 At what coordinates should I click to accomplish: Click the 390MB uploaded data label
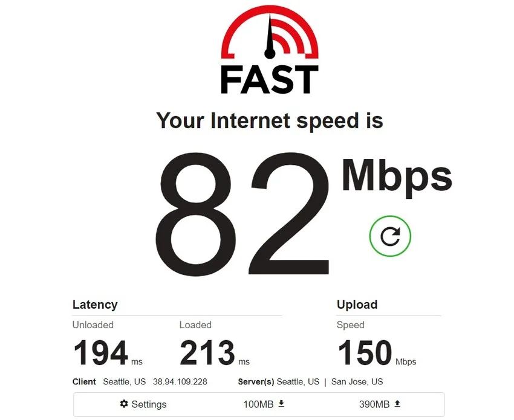click(374, 404)
